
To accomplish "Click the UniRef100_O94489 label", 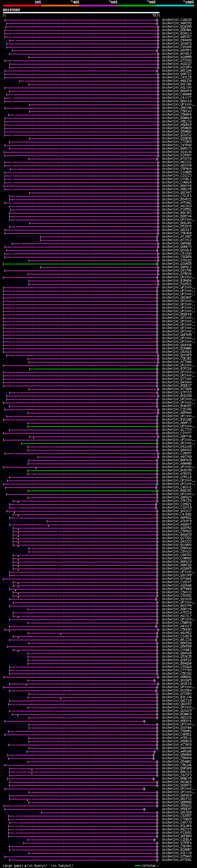I will pyautogui.click(x=176, y=40).
